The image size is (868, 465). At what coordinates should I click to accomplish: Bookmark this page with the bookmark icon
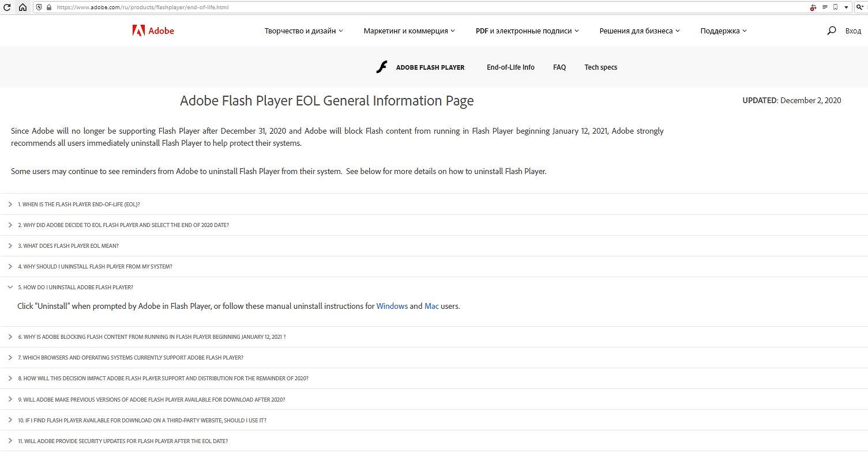835,7
